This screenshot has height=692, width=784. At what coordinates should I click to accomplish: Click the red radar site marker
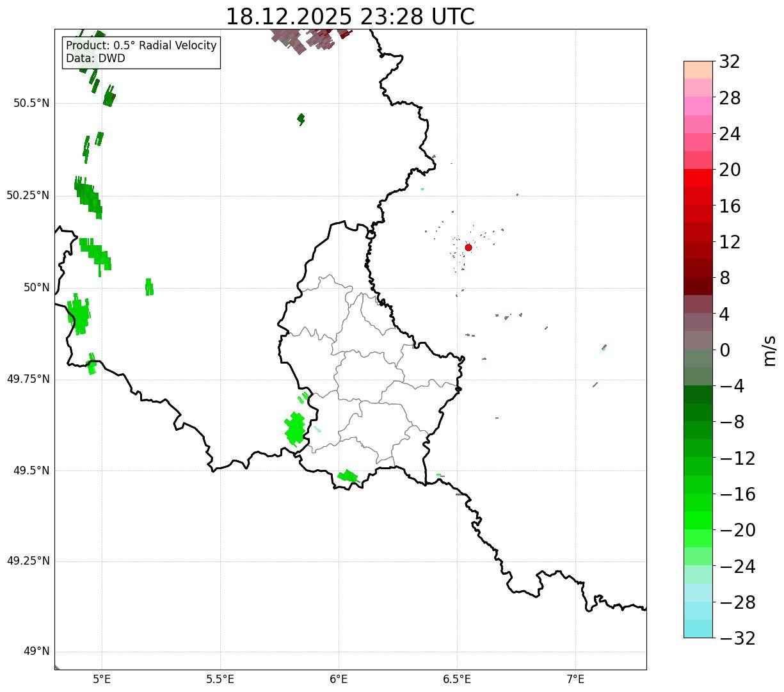[x=468, y=248]
